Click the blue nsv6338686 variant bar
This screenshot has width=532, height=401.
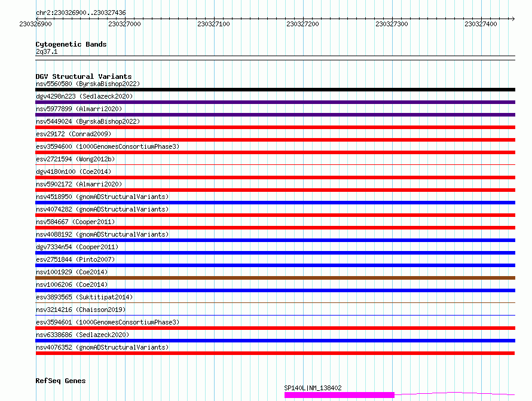[x=275, y=341]
